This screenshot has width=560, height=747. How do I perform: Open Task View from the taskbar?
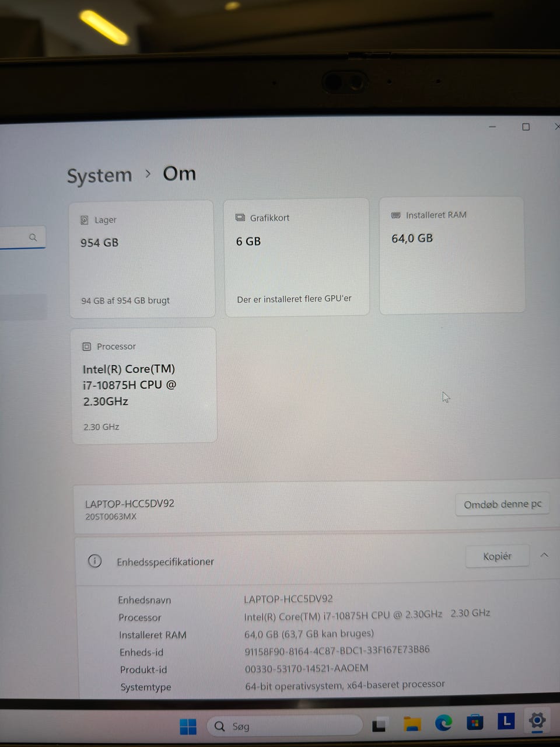point(379,725)
